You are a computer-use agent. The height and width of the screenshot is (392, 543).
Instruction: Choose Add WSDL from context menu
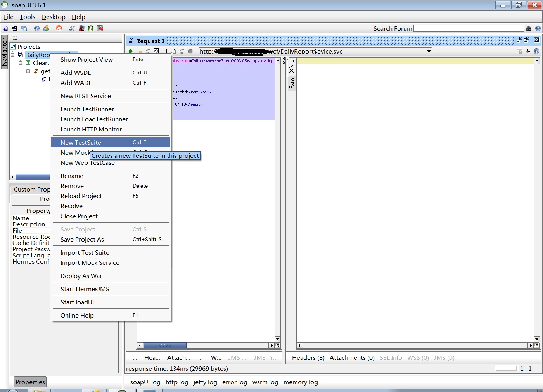pos(111,73)
